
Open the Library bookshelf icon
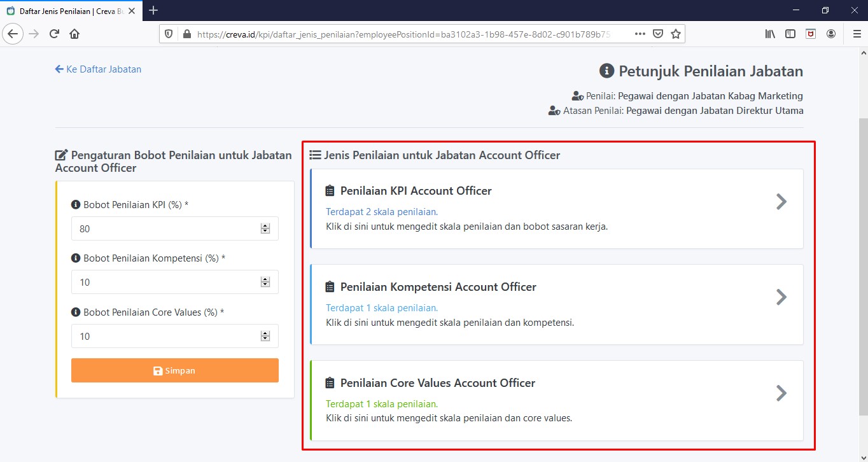click(770, 34)
